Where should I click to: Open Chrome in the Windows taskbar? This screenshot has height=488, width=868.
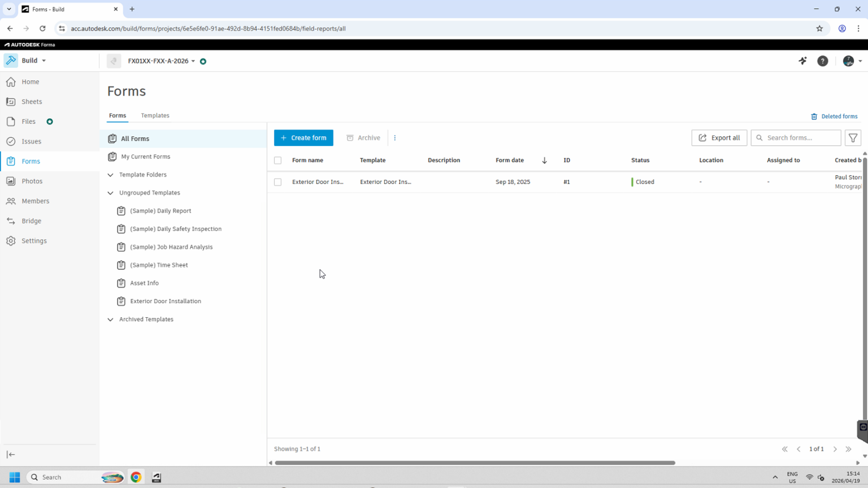(136, 477)
